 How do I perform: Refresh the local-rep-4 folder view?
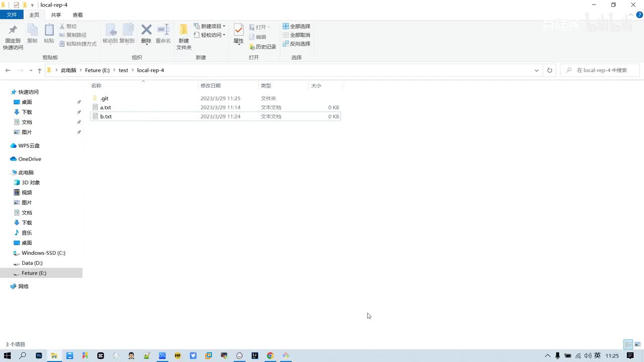(x=549, y=70)
